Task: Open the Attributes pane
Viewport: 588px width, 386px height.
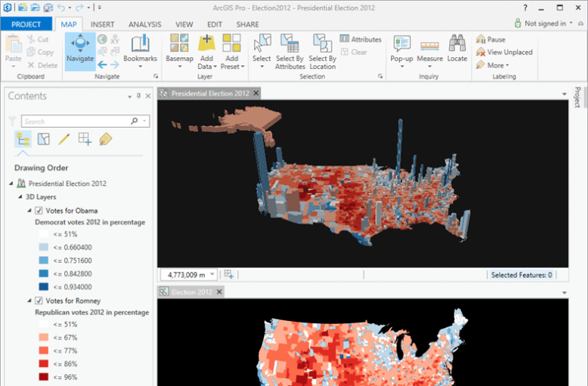Action: 360,39
